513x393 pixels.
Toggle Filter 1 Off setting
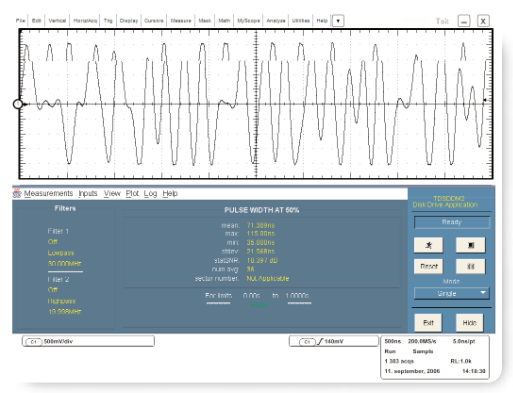(x=52, y=242)
